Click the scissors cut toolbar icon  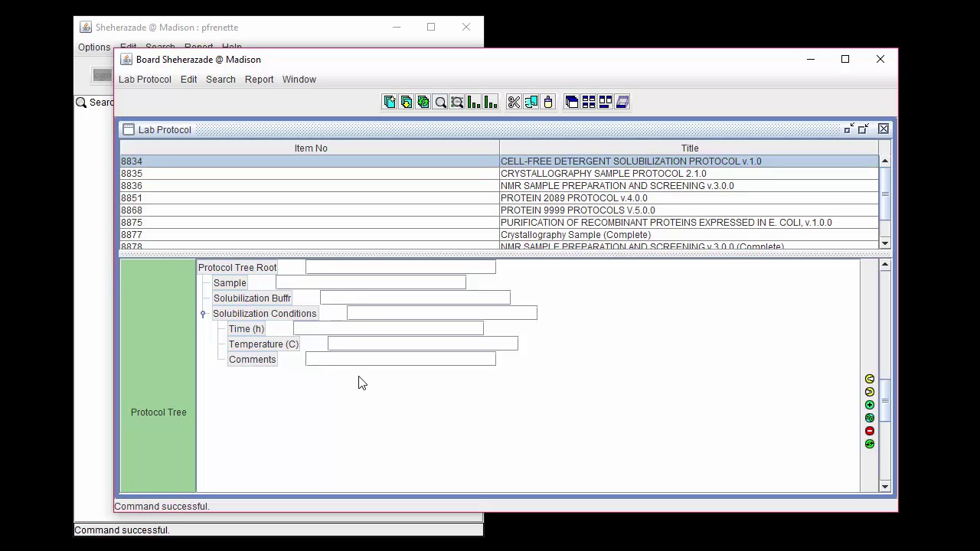point(514,102)
